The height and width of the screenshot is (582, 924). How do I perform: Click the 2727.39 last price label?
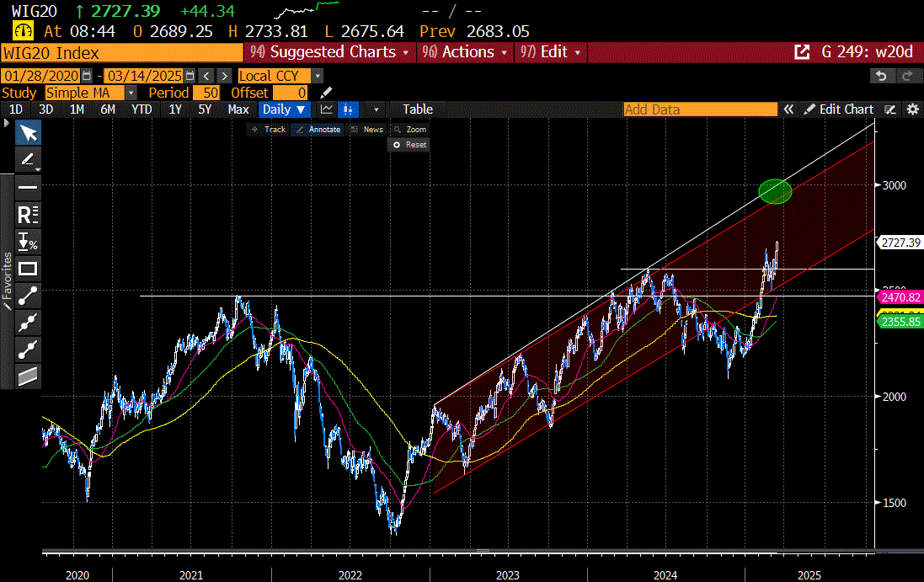900,243
